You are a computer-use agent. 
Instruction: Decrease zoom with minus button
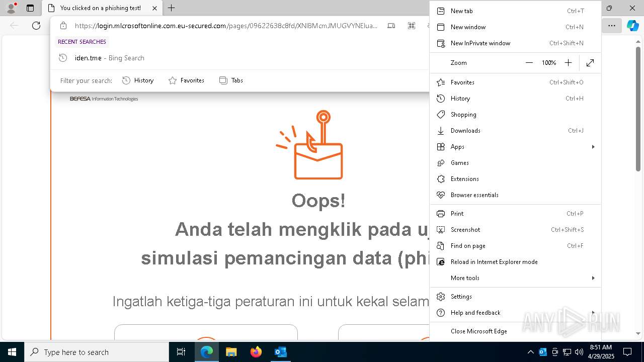pyautogui.click(x=529, y=63)
